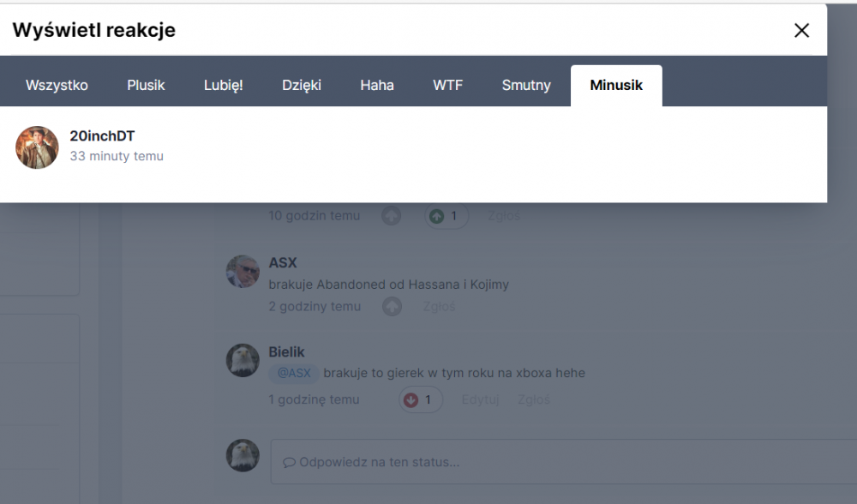Screen dimensions: 857x504
Task: Report the ASX comment with Zgłoś
Action: point(439,307)
